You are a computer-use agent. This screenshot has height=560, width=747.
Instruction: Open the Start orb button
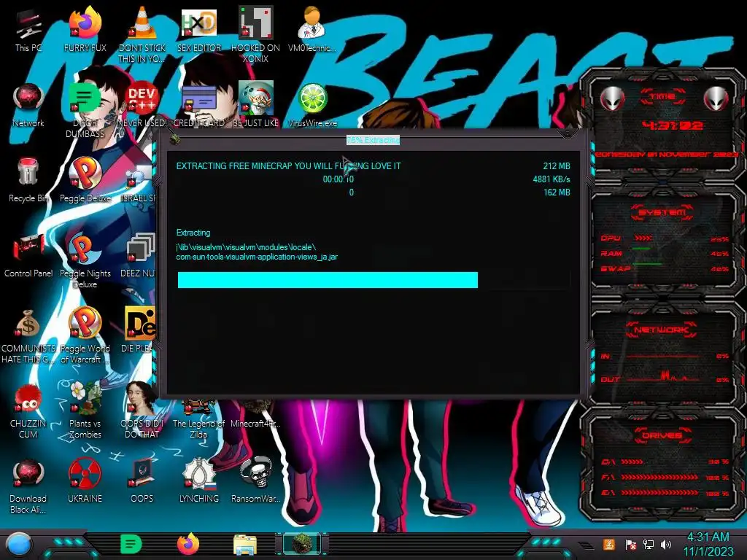(x=19, y=544)
